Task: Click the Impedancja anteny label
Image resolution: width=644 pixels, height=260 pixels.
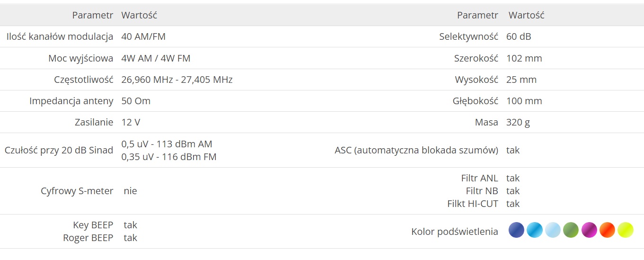Action: [x=71, y=101]
